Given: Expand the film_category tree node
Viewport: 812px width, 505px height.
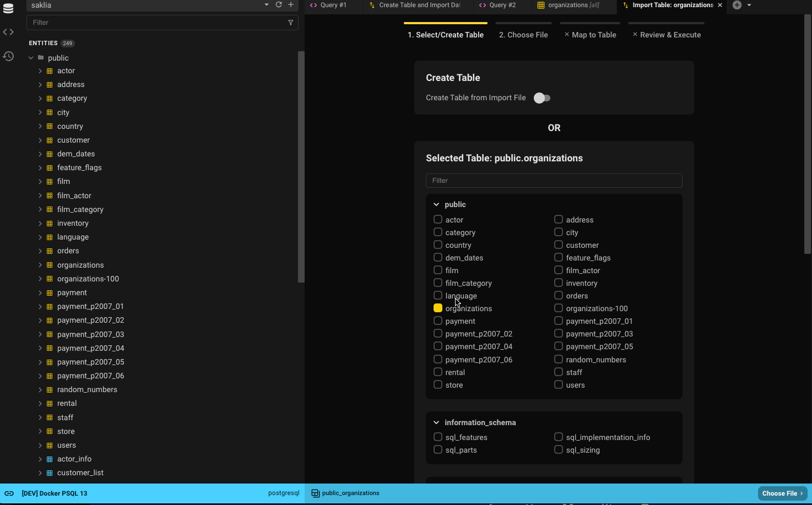Looking at the screenshot, I should click(x=40, y=210).
